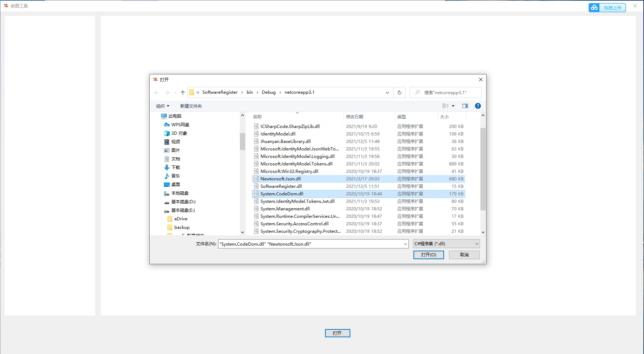Select System.IdentityModel.Tokens.Jwt.dll file

coord(359,201)
